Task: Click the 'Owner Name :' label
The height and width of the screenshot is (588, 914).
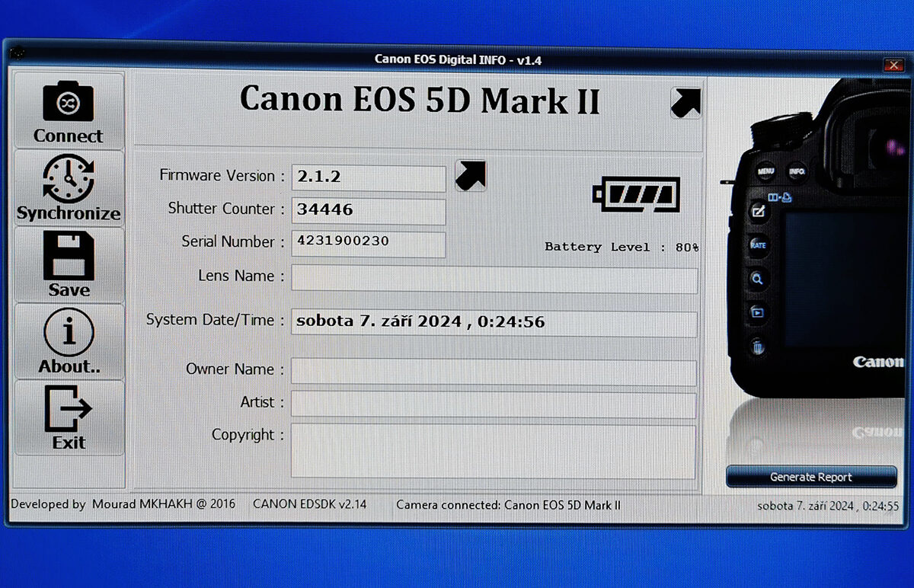Action: [x=235, y=369]
